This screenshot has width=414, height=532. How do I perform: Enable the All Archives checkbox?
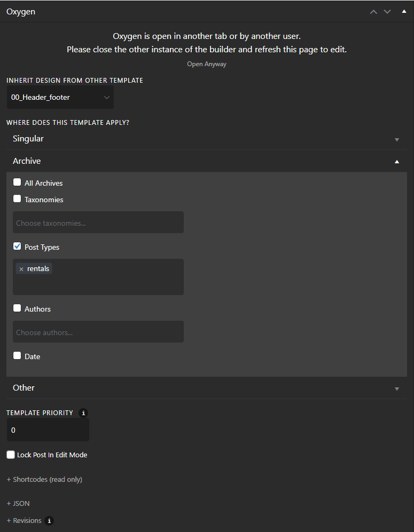pos(17,182)
